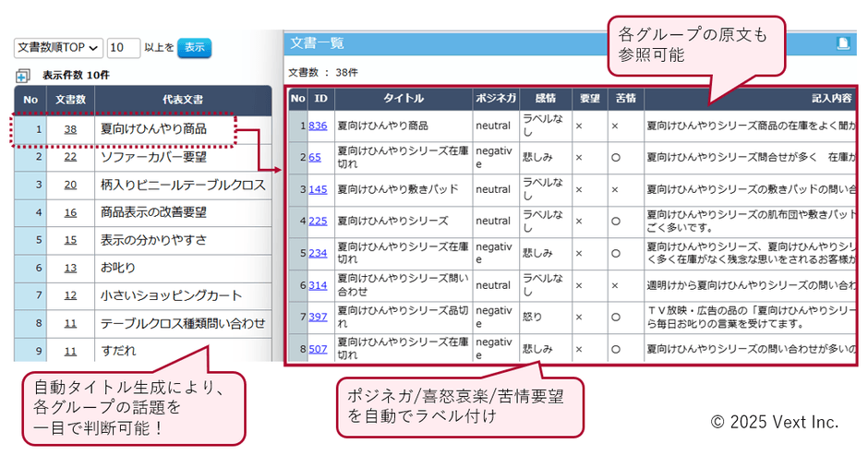
Task: Click count link 20 for 柄入りビニールテーブルクロス
Action: [x=70, y=185]
